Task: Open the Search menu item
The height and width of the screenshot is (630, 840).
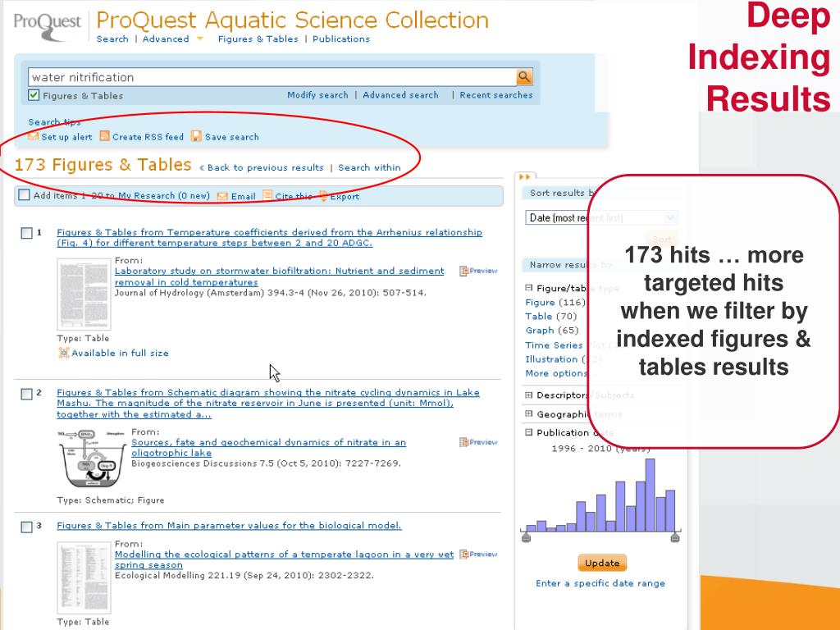Action: click(112, 39)
